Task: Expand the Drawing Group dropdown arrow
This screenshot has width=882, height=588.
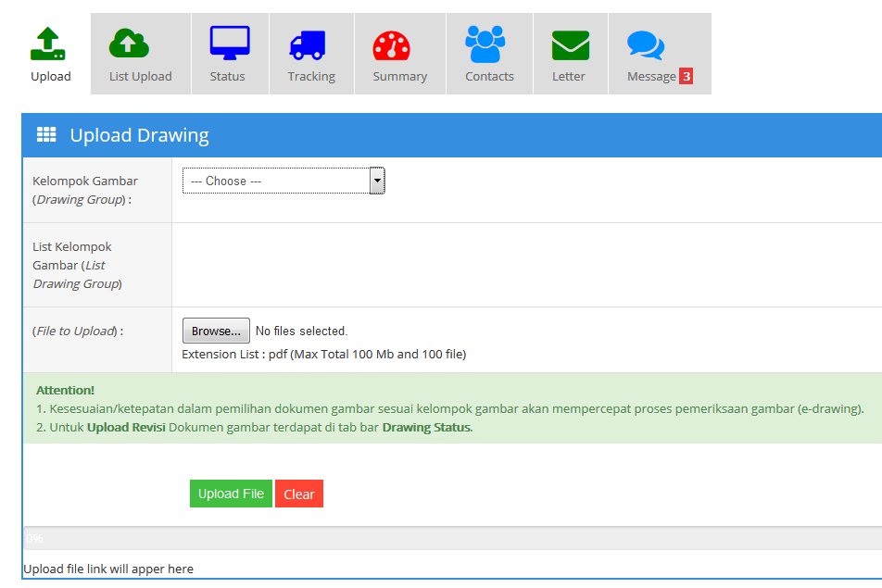Action: click(377, 181)
